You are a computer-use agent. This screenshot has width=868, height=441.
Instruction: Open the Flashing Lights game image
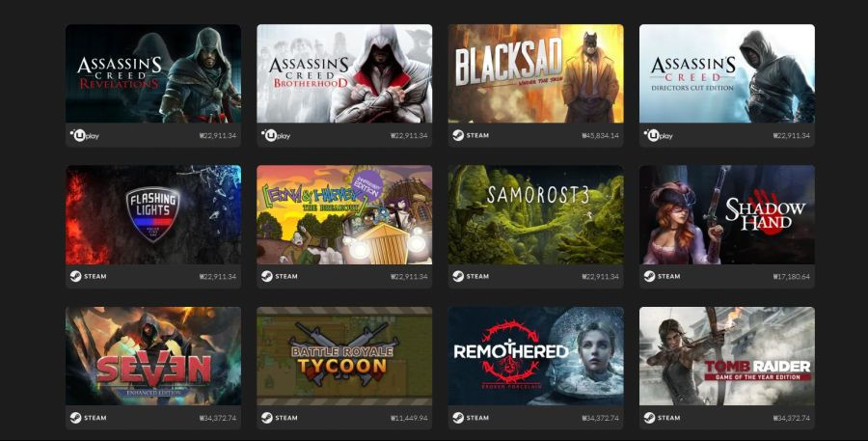pyautogui.click(x=153, y=215)
